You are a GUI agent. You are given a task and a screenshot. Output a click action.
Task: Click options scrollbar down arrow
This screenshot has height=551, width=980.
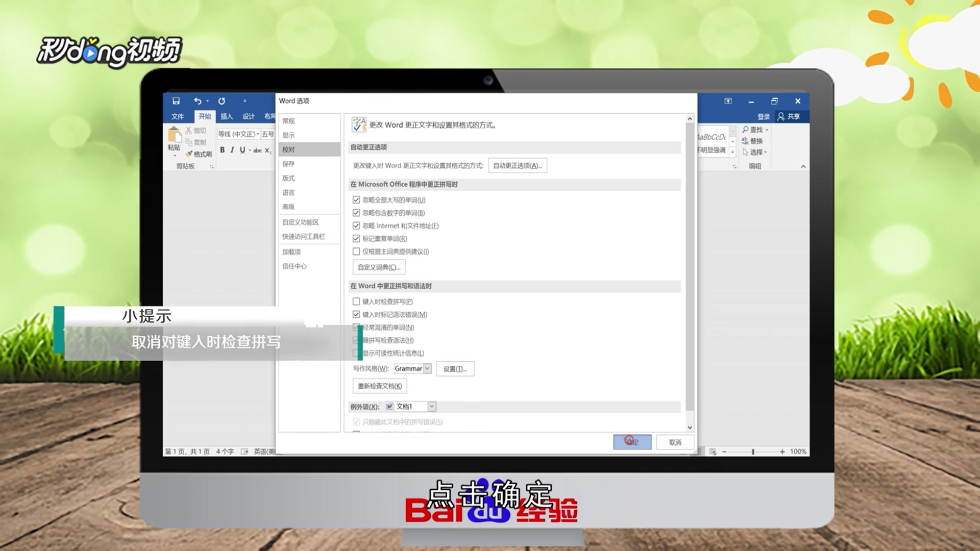click(690, 428)
